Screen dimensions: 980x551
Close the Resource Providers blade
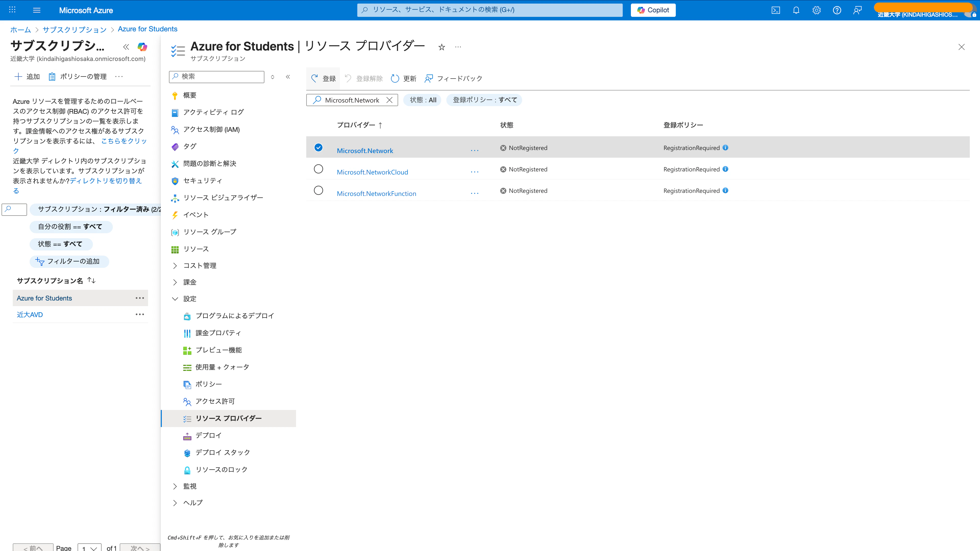coord(961,47)
